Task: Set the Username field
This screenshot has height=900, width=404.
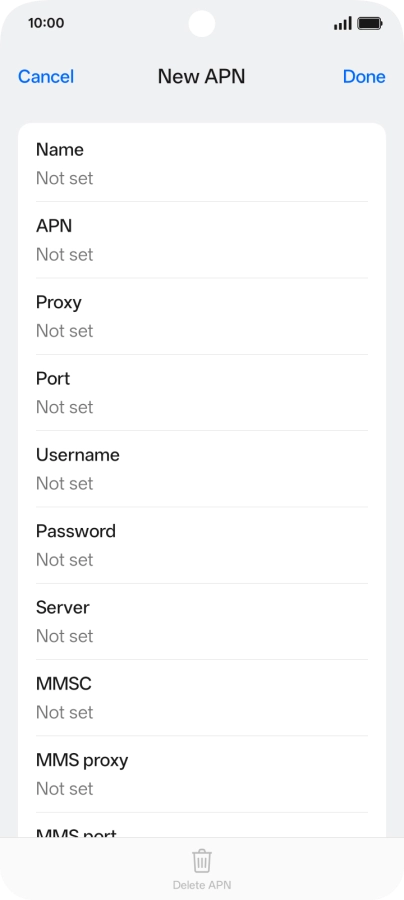Action: pos(202,469)
